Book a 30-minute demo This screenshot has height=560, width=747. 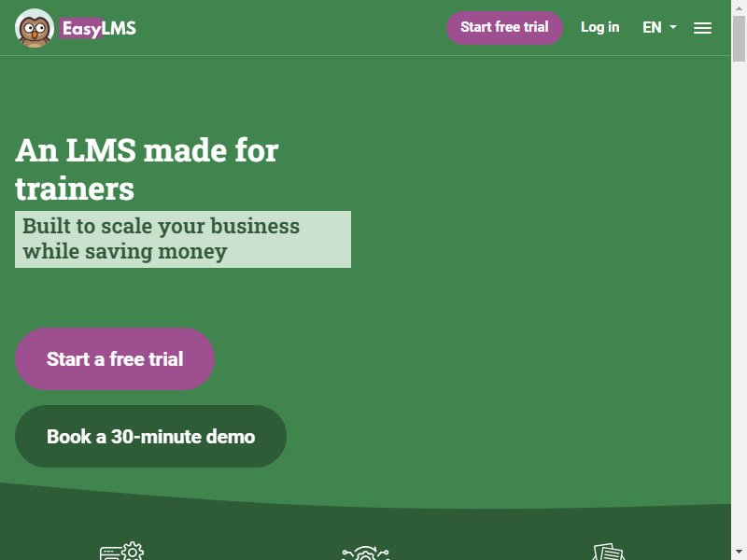[x=150, y=436]
